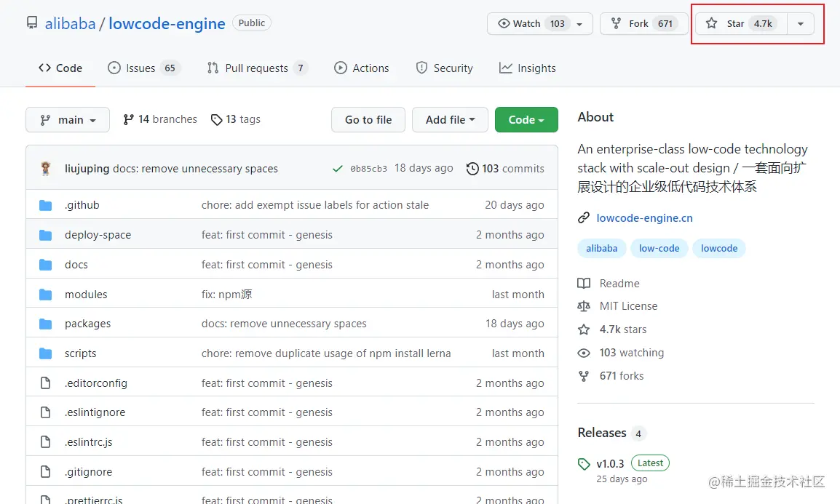Click the branch icon beside 14 branches
The width and height of the screenshot is (840, 504).
(x=128, y=119)
